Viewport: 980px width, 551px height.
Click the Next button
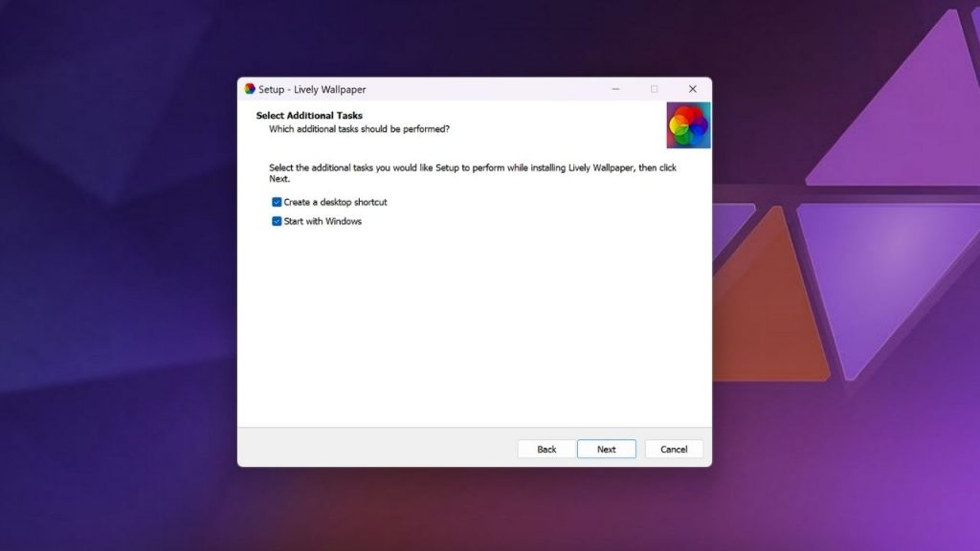click(606, 450)
